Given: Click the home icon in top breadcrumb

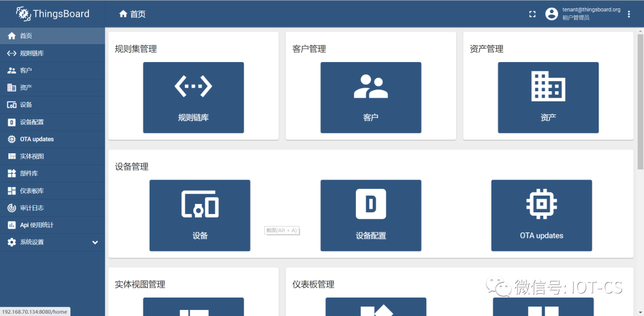Looking at the screenshot, I should pos(123,14).
